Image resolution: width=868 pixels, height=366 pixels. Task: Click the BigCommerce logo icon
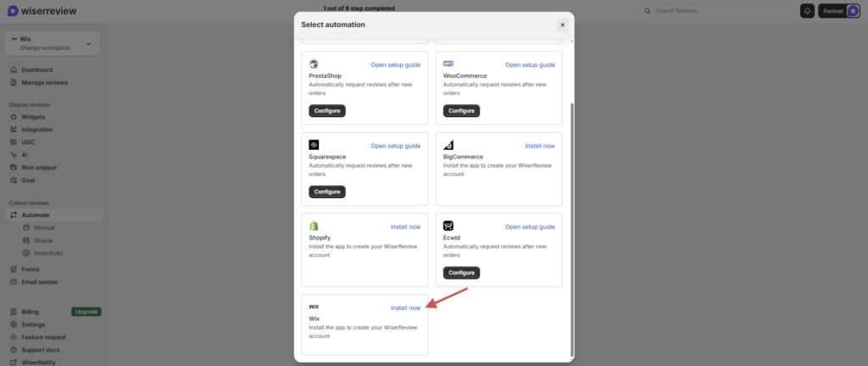[448, 145]
